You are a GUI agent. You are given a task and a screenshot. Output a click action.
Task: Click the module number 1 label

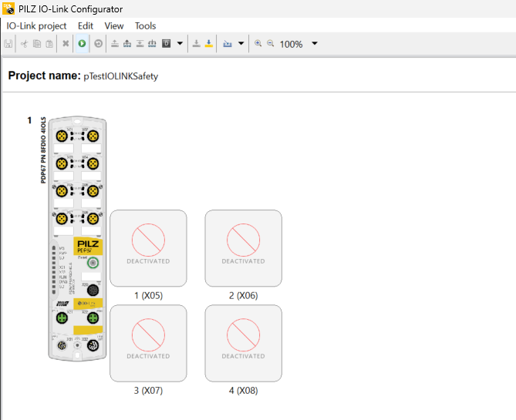click(29, 120)
